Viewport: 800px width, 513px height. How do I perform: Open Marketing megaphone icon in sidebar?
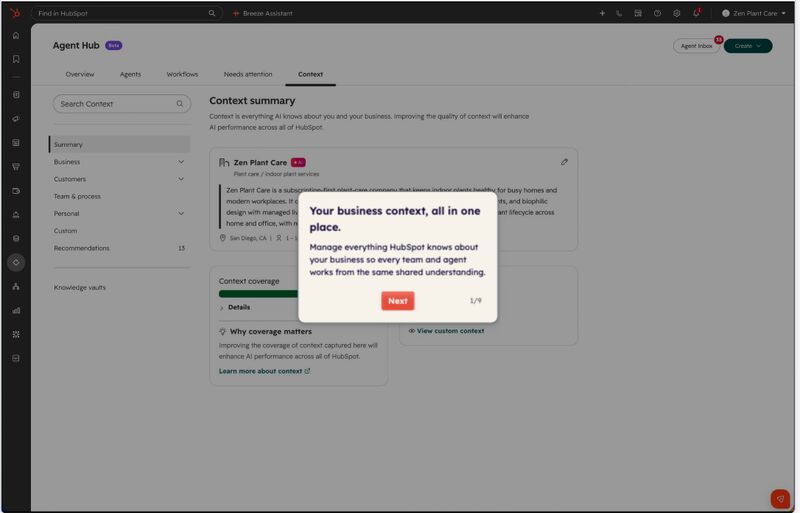pos(16,119)
